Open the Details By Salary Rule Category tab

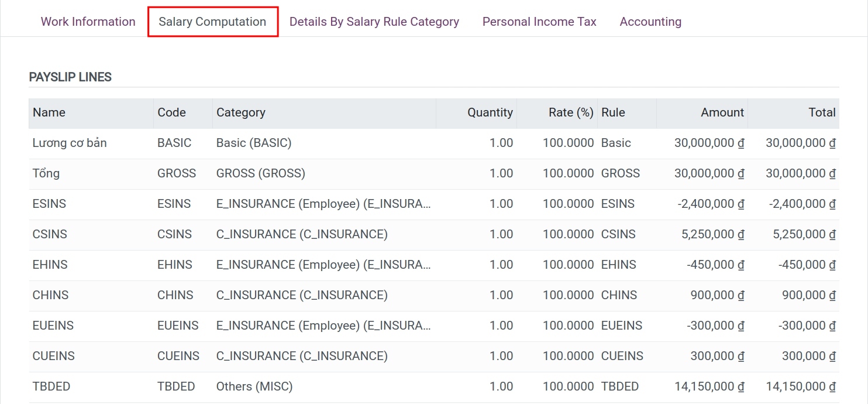coord(374,21)
